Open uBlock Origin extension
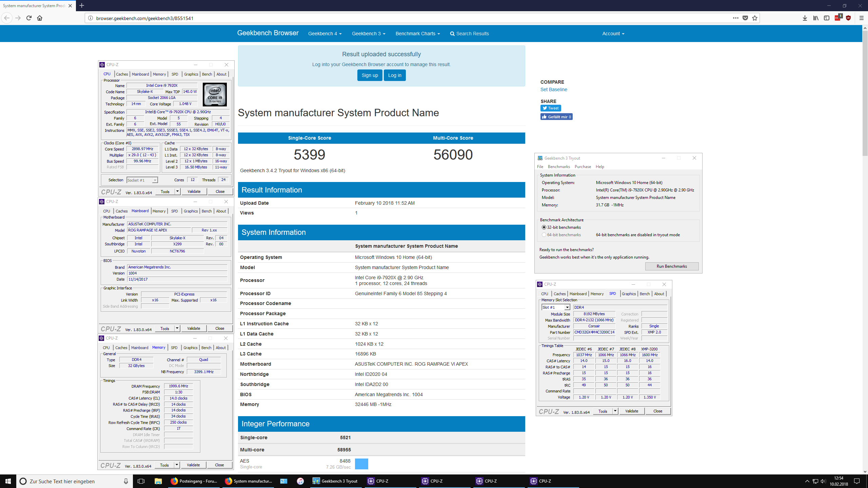 coord(848,18)
